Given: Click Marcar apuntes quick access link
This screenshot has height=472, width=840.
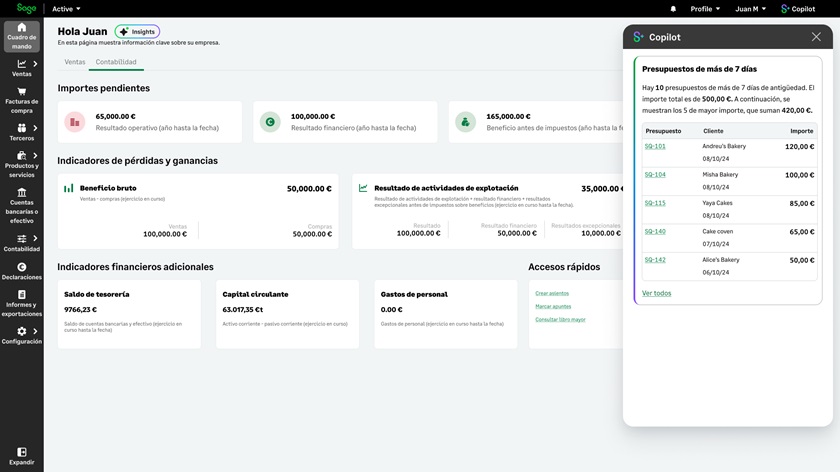Looking at the screenshot, I should coord(553,306).
